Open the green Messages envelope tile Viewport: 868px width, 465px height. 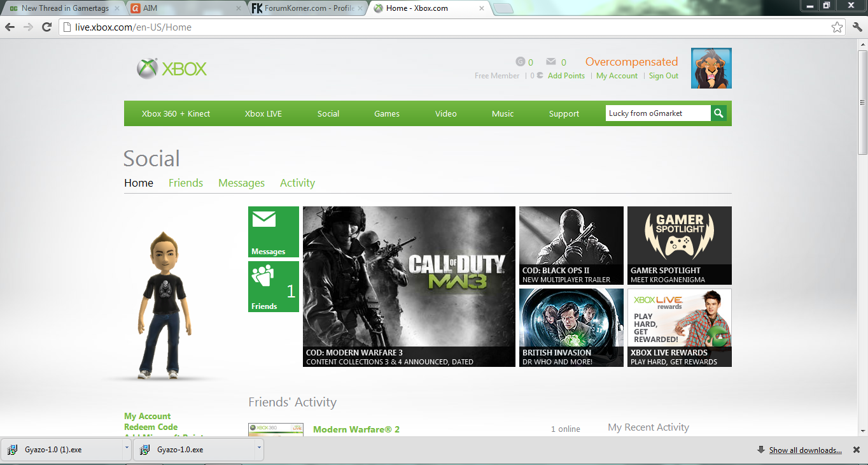tap(274, 232)
